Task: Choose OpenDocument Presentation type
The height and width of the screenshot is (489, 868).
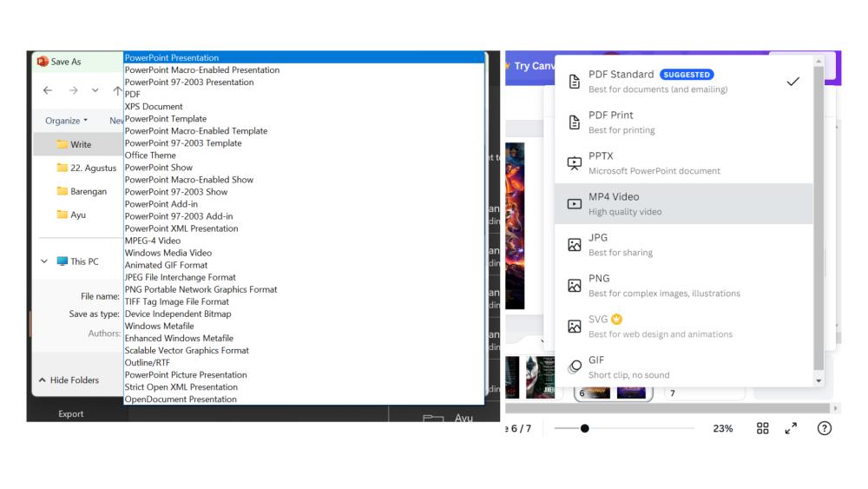Action: [x=304, y=399]
